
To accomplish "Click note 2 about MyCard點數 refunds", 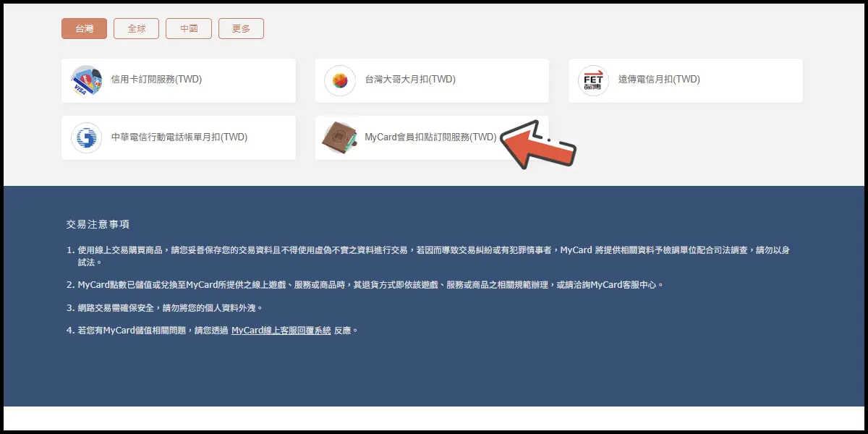I will (x=365, y=284).
